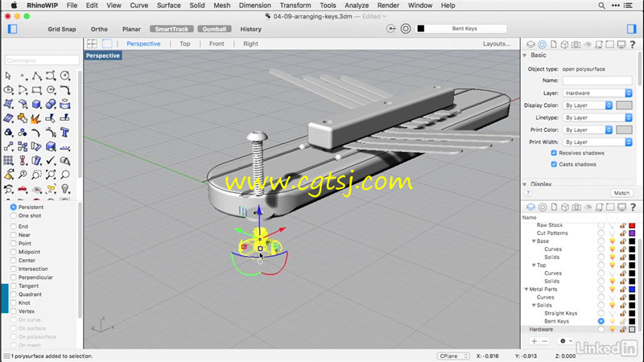
Task: Toggle the left sidebar panel icon
Action: coord(12,29)
